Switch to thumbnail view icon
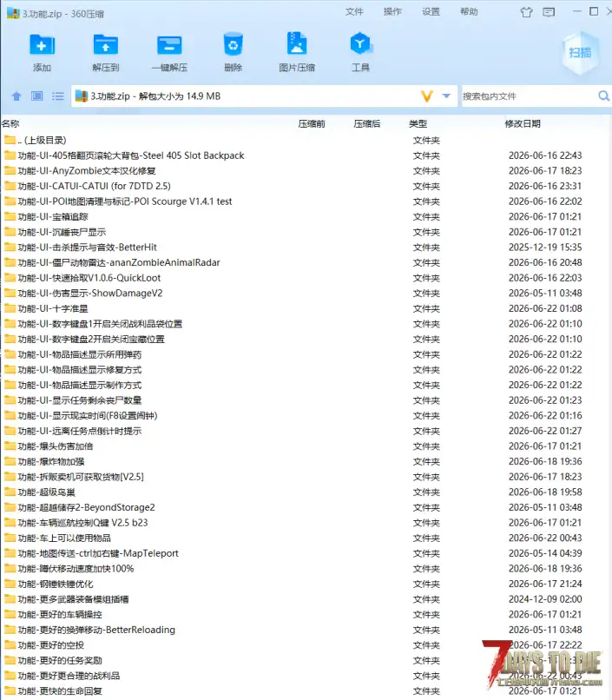The image size is (612, 700). [37, 96]
